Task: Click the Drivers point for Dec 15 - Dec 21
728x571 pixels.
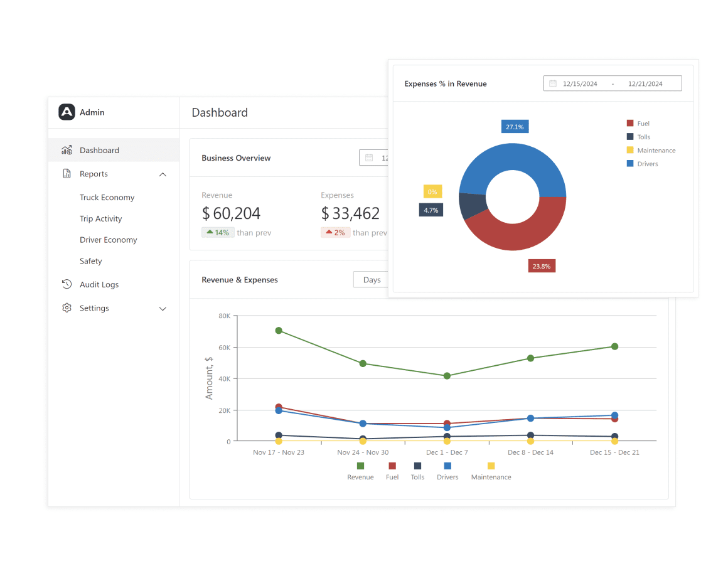Action: coord(614,415)
